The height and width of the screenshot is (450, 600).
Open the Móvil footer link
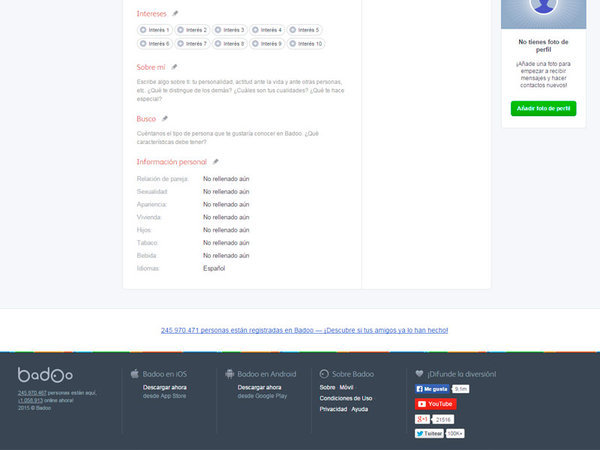tap(346, 387)
